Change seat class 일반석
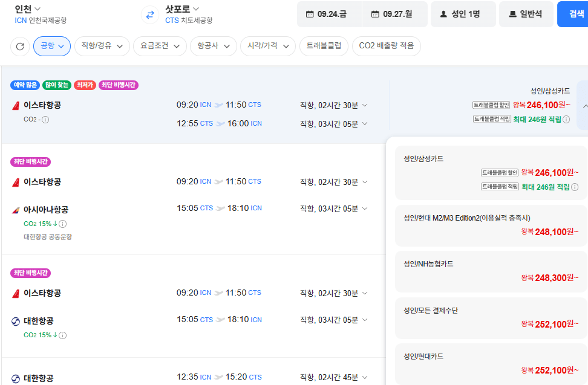588x385 pixels. tap(526, 15)
